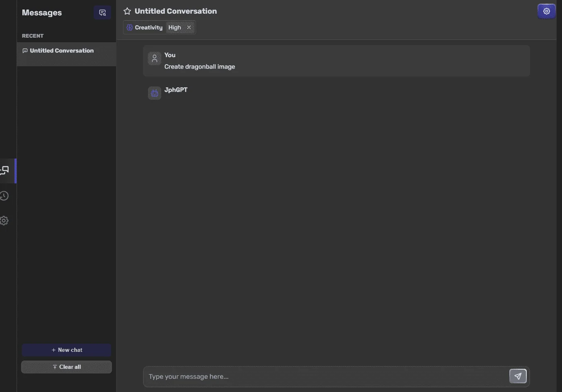Focus the Type your message here field
Viewport: 562px width, 392px height.
coord(326,376)
